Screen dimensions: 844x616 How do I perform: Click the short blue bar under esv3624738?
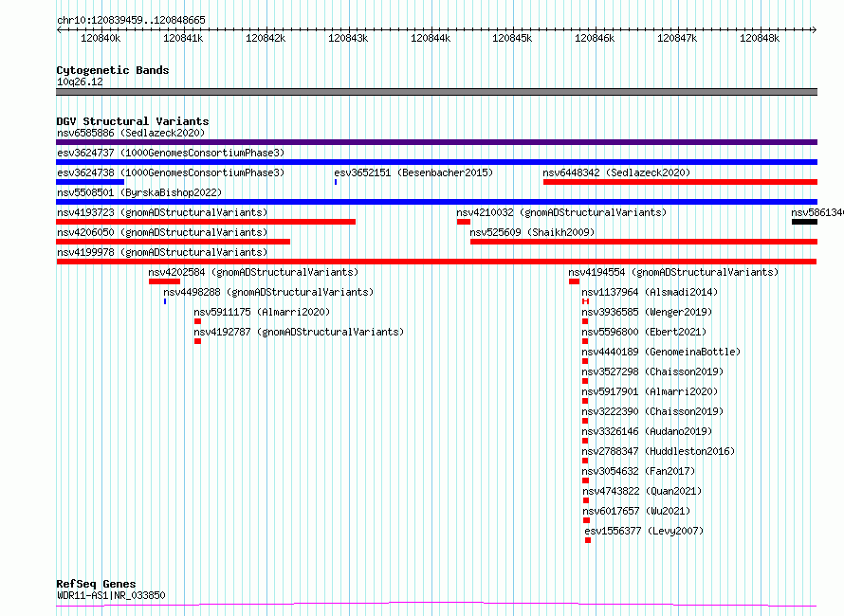tap(90, 182)
